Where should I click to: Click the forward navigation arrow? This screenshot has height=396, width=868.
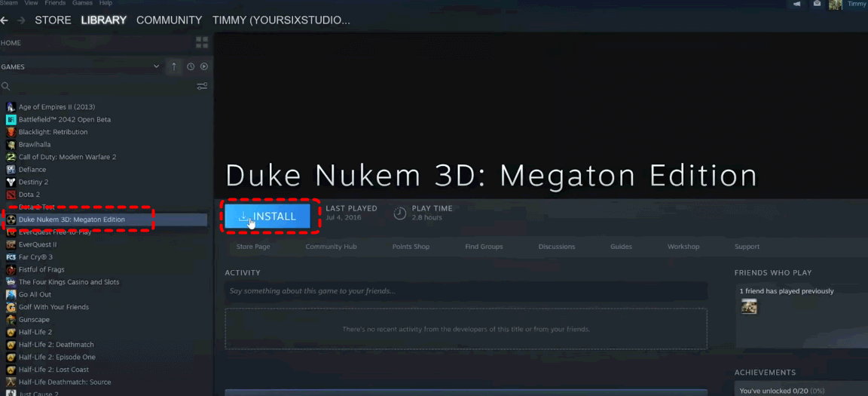point(21,20)
